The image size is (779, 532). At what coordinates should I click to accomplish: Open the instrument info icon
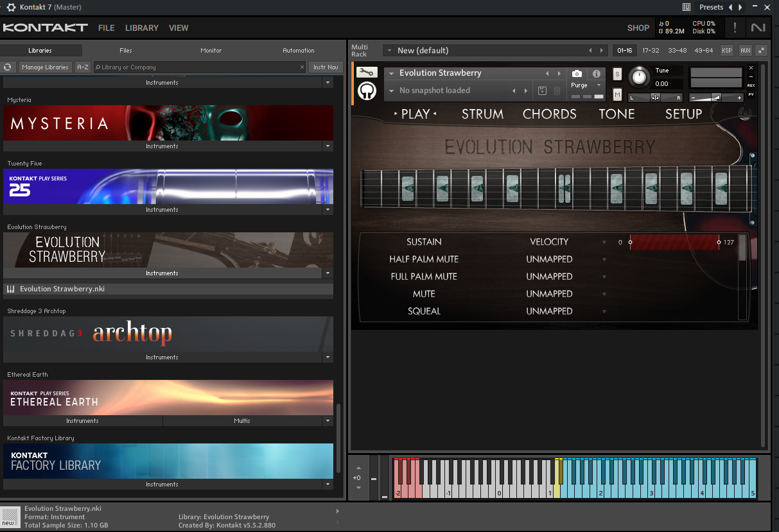click(x=596, y=74)
